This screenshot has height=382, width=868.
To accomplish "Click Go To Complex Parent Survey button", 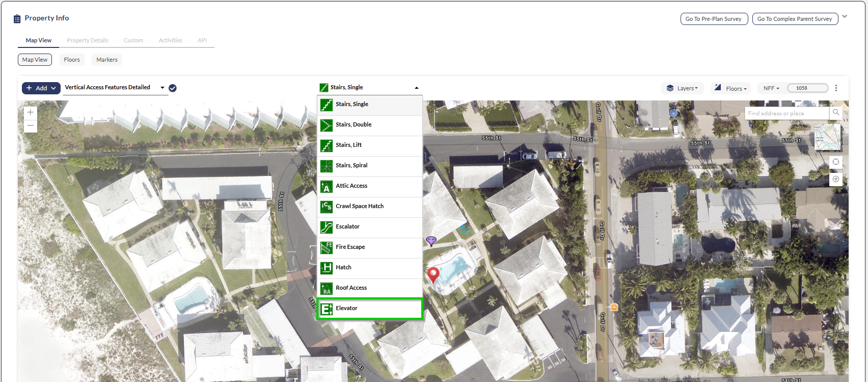I will (x=795, y=19).
